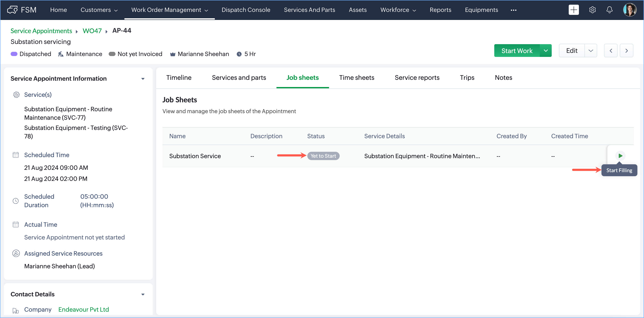Open settings gear icon in navbar

point(592,10)
